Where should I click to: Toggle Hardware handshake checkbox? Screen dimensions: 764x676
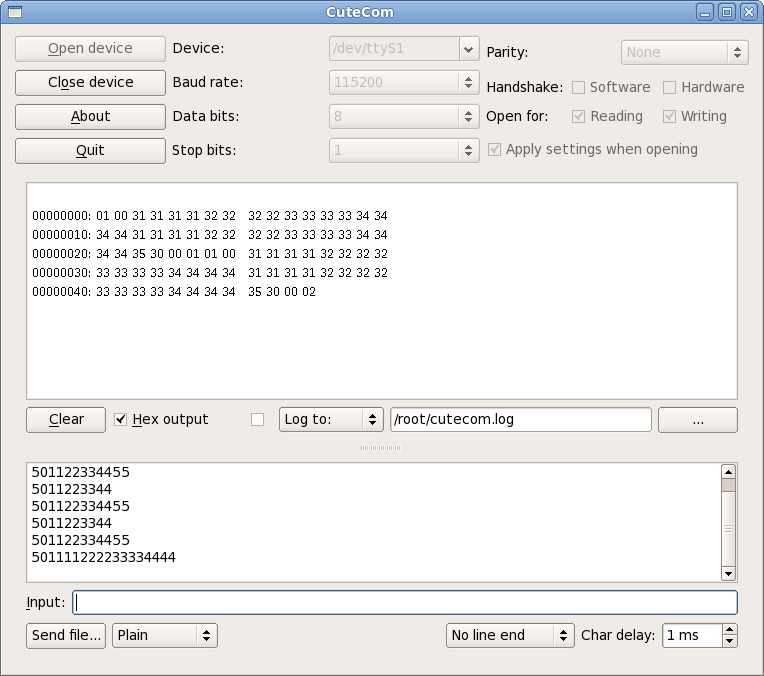point(669,87)
